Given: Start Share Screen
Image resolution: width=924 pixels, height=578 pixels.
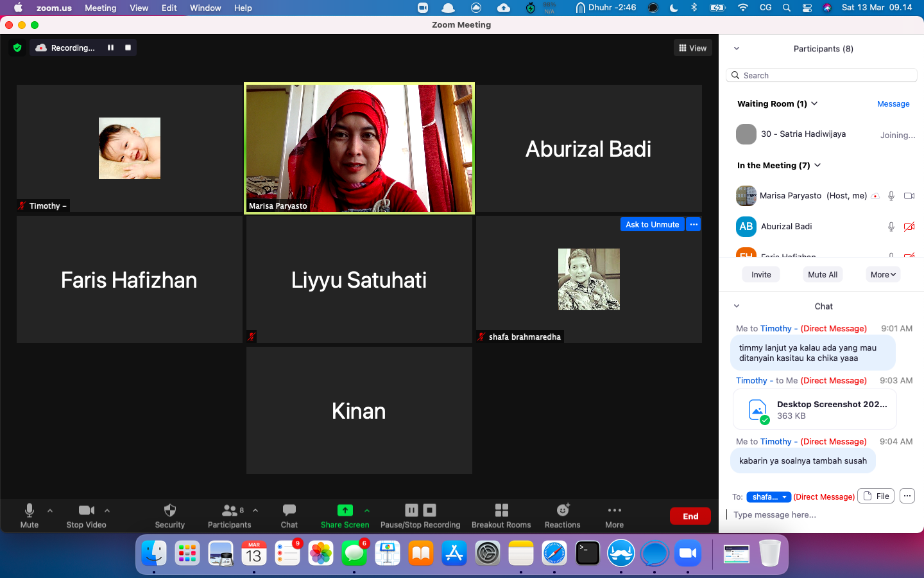Looking at the screenshot, I should pyautogui.click(x=345, y=516).
